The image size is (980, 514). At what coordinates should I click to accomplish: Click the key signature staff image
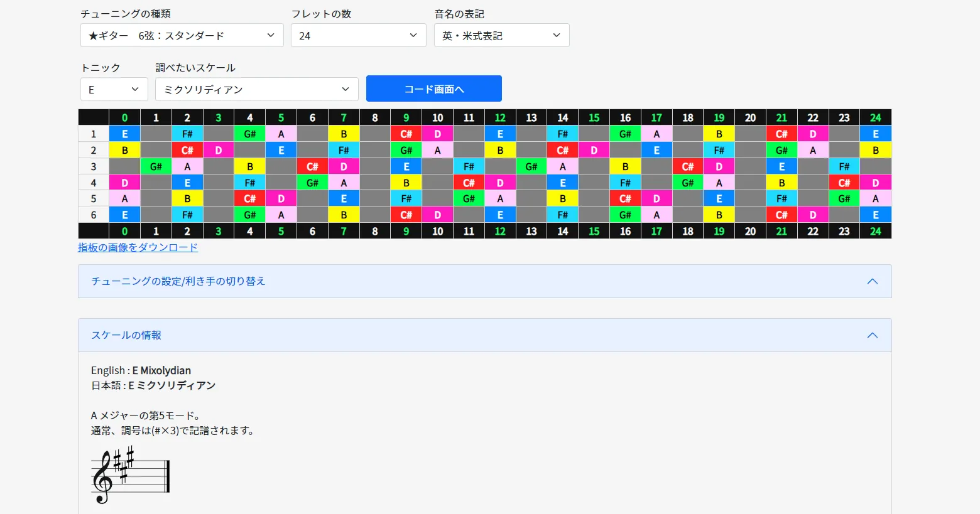pos(131,474)
